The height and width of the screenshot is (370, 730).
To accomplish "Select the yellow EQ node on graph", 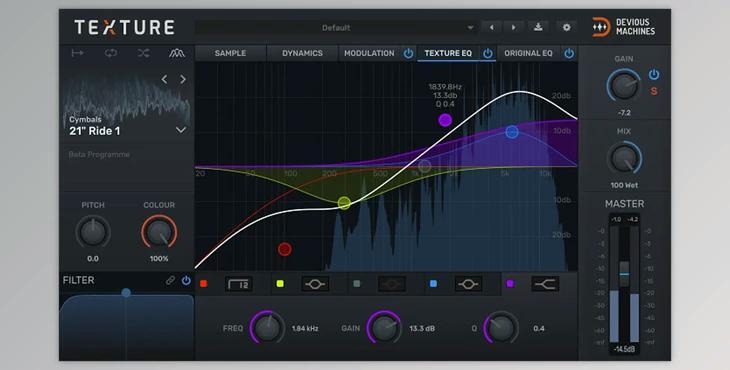I will [x=344, y=203].
